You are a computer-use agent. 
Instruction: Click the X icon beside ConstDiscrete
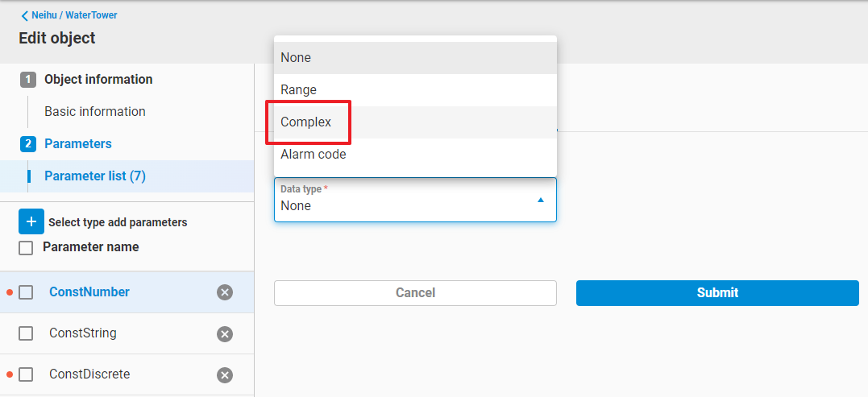pyautogui.click(x=225, y=374)
